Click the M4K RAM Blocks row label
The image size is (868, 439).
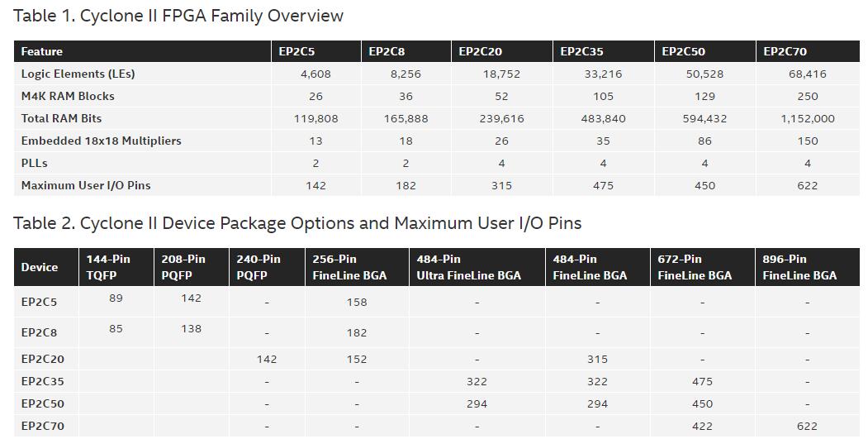pos(68,96)
